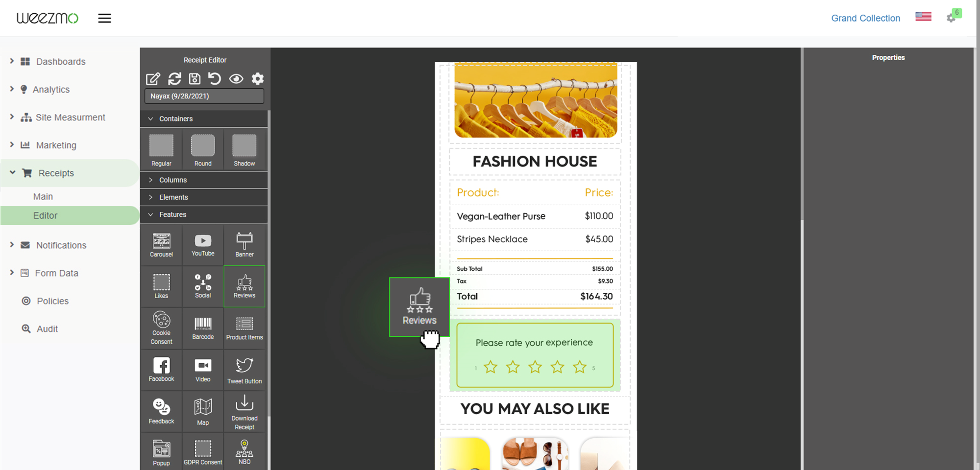This screenshot has width=980, height=470.
Task: Switch to Main under Receipts
Action: (x=43, y=196)
